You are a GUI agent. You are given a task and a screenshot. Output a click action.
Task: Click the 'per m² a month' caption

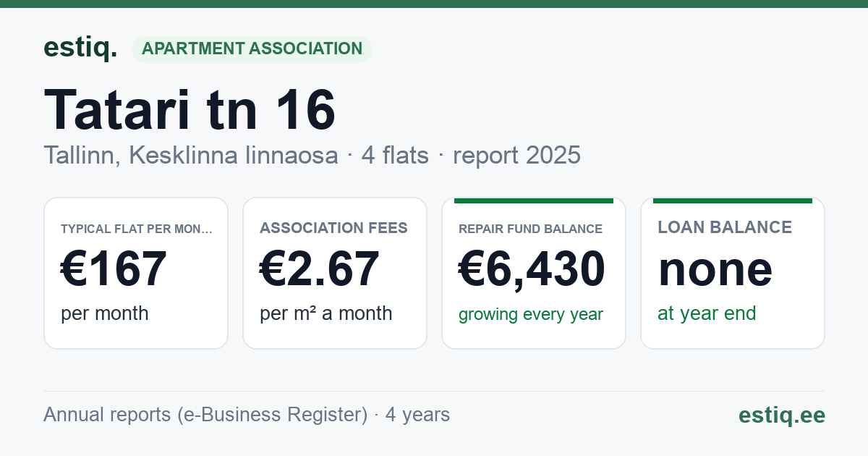[x=326, y=313]
